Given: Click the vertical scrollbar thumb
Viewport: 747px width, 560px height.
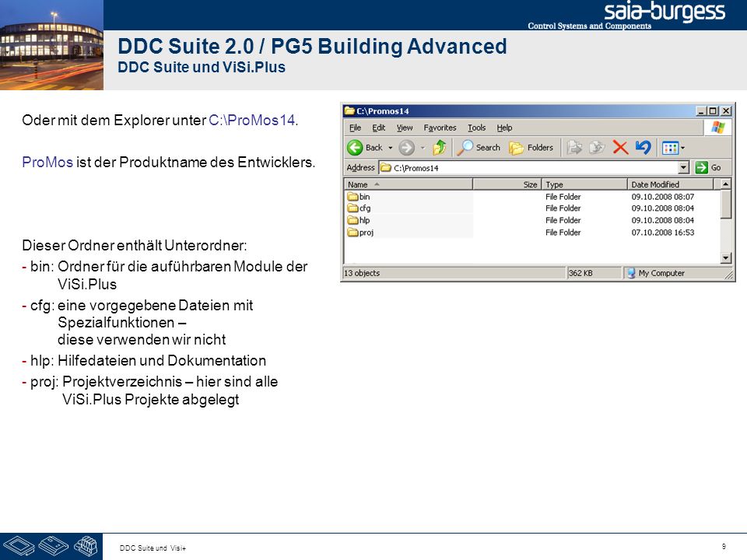Looking at the screenshot, I should pos(725,205).
